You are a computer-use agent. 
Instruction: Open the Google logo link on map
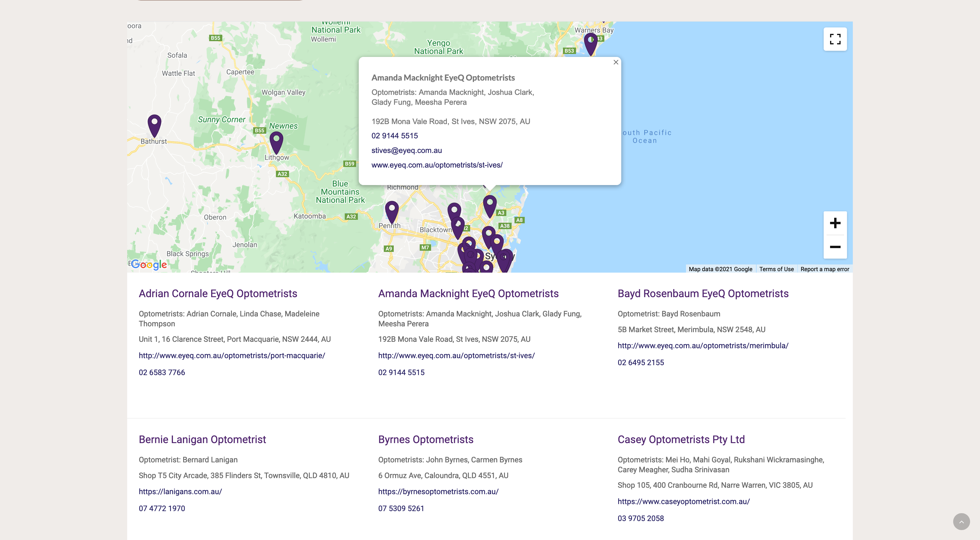149,265
